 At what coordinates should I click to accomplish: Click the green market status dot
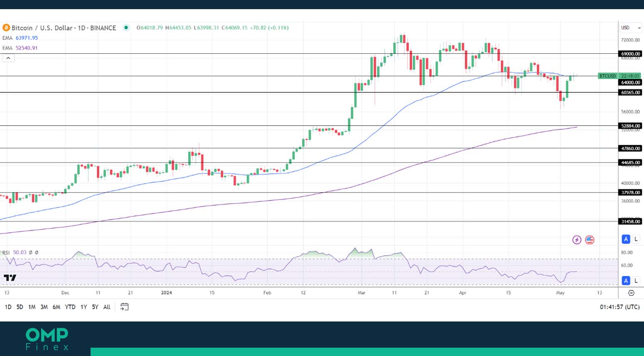126,28
